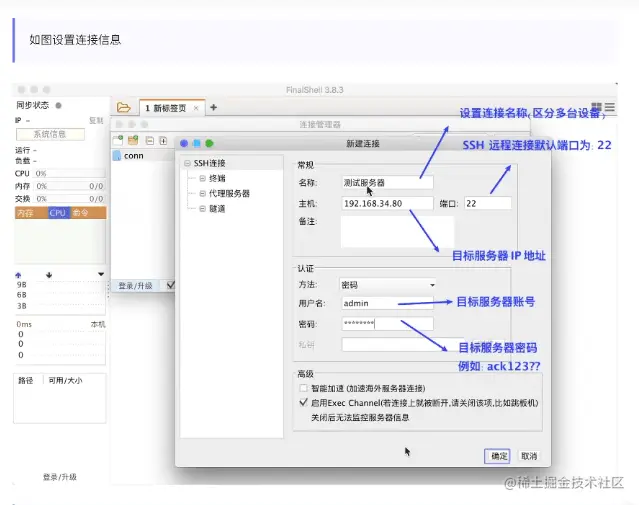Enable 智能加速 checkbox
This screenshot has height=505, width=639.
pos(303,388)
